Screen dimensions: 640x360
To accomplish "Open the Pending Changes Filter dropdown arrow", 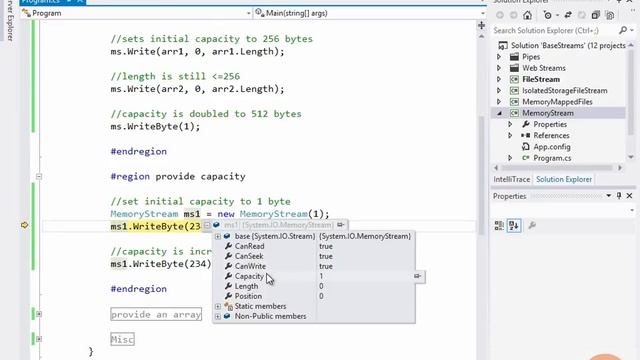I will pyautogui.click(x=558, y=16).
